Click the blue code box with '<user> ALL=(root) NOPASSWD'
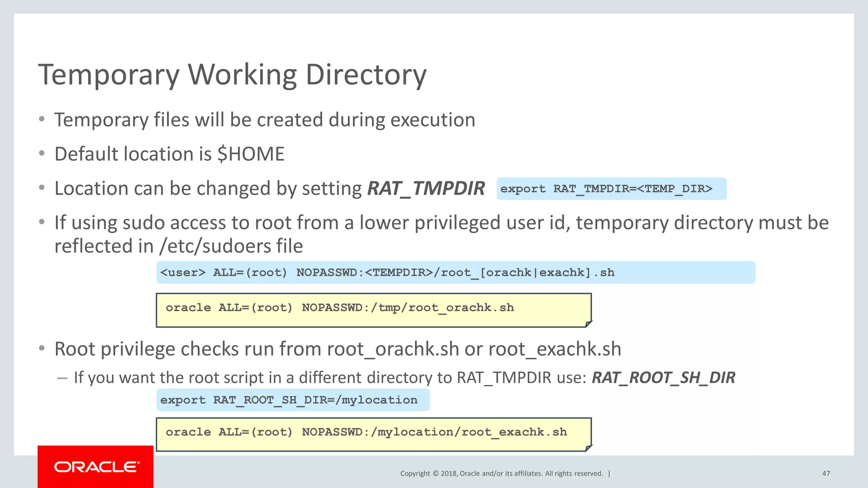 tap(456, 272)
